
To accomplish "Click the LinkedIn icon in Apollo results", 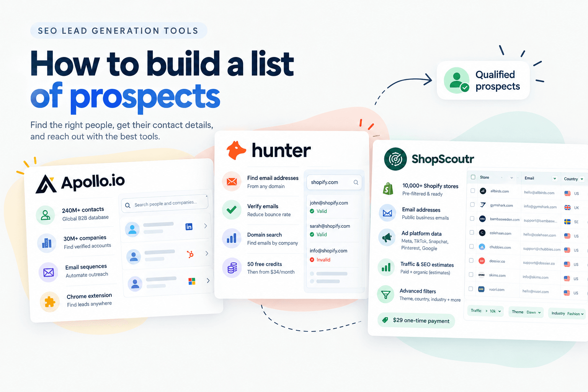I will coord(189,227).
